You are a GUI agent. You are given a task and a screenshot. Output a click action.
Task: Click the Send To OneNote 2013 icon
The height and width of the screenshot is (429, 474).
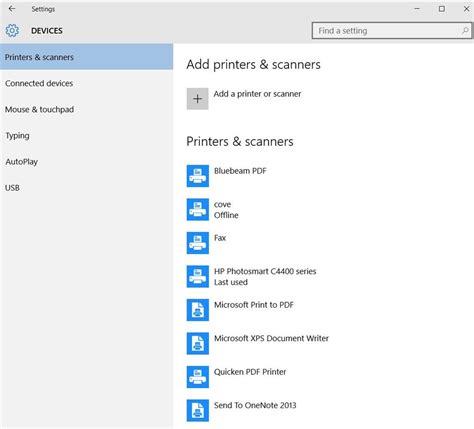tap(198, 410)
